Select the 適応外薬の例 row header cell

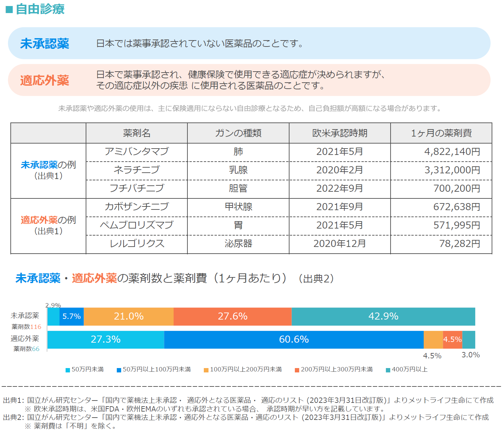tap(49, 226)
